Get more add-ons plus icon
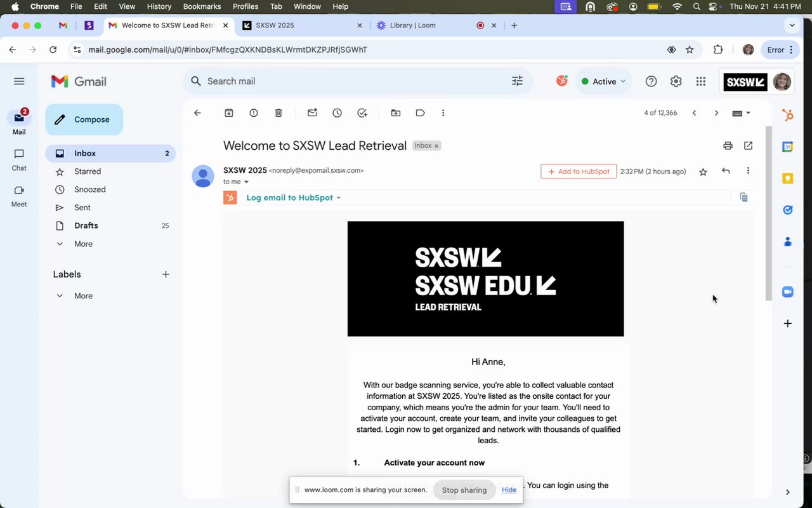The image size is (812, 508). (788, 323)
